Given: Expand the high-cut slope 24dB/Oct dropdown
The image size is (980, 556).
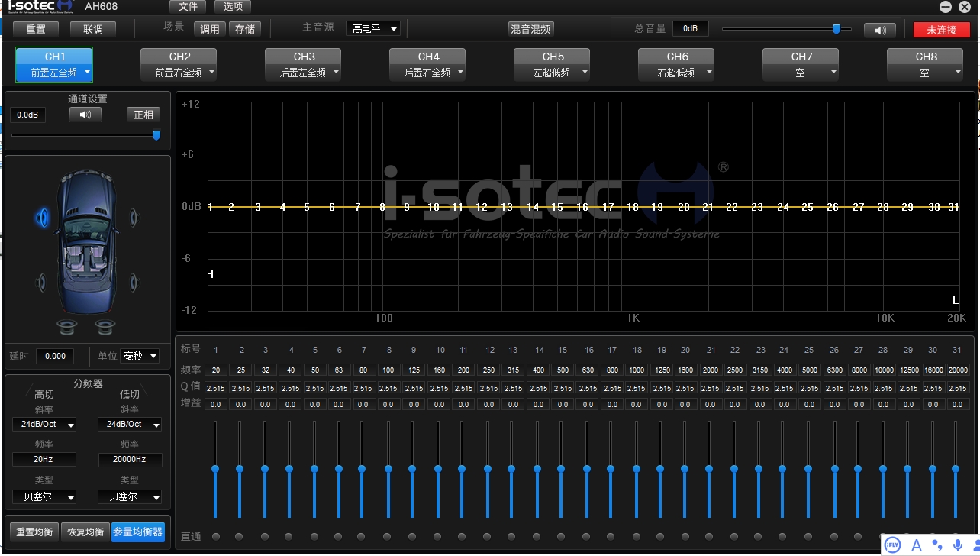Looking at the screenshot, I should click(x=44, y=425).
